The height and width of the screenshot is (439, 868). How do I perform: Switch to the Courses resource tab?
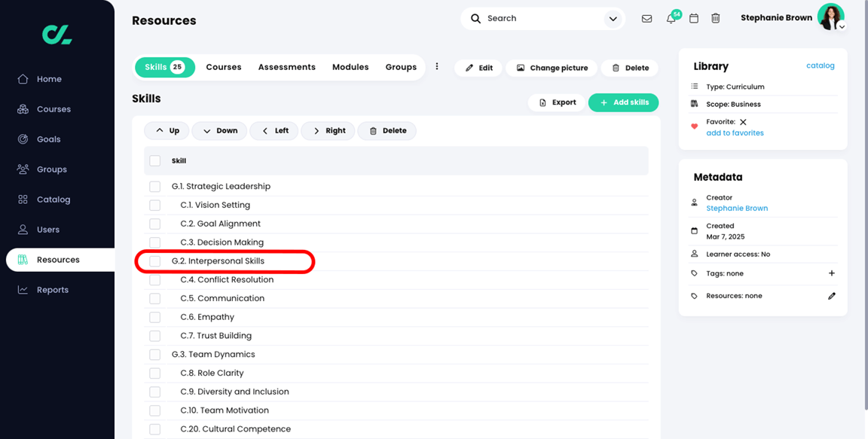pos(223,66)
